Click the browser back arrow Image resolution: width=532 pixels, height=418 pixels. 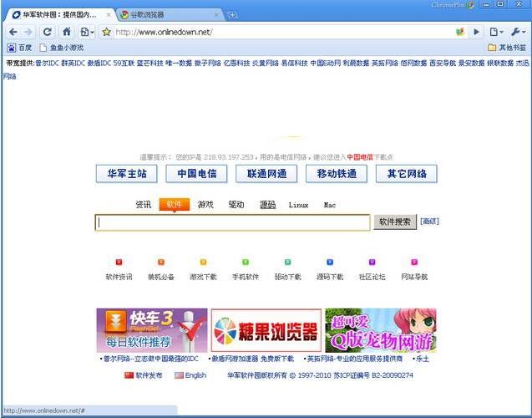pyautogui.click(x=13, y=32)
